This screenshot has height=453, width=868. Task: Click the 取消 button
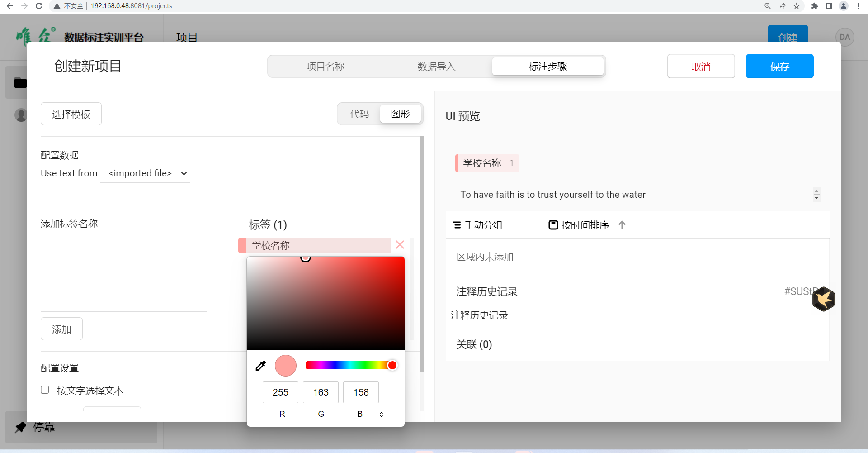(x=701, y=67)
